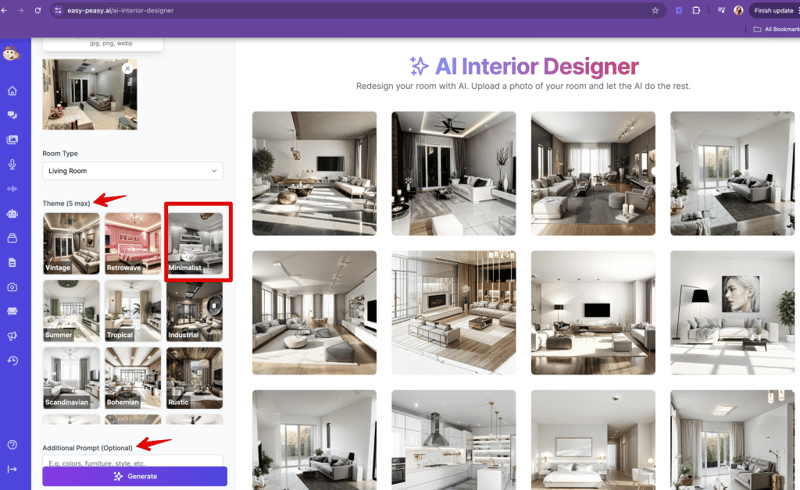Type in the Additional Prompt field
Viewport: 800px width, 490px height.
(132, 462)
